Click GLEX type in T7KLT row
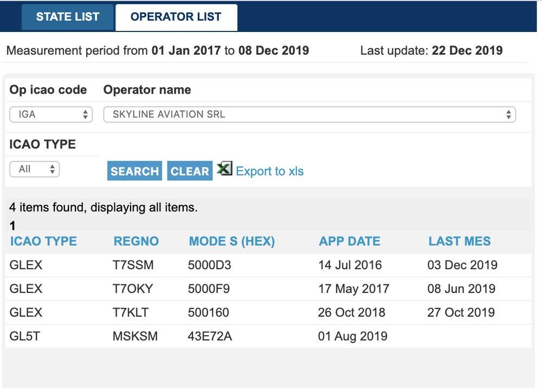542x392 pixels. point(26,312)
